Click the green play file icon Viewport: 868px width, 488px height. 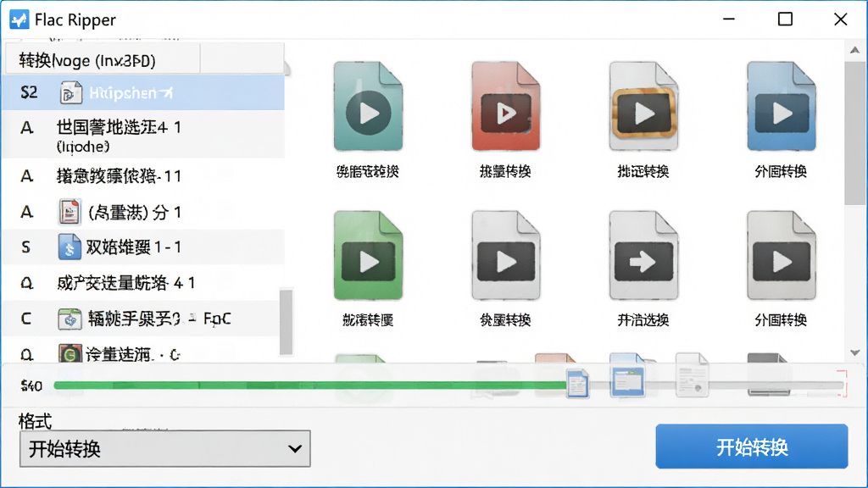[368, 255]
